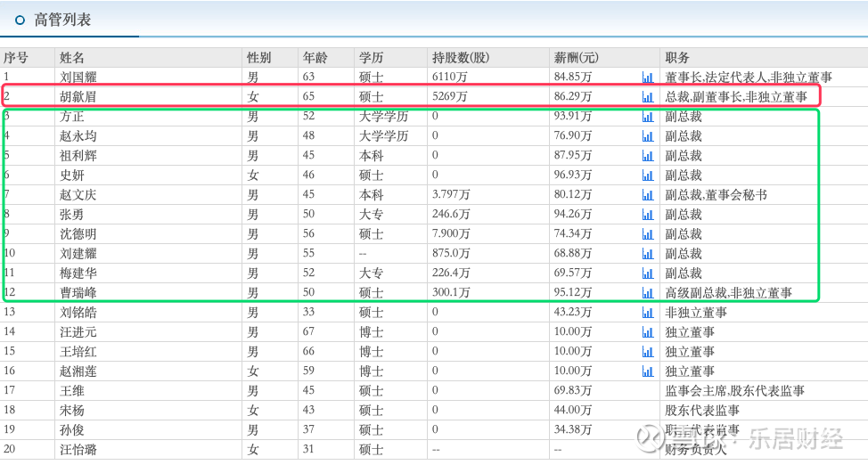
Task: Open salary chart icon for 曹瑞峰
Action: click(647, 293)
